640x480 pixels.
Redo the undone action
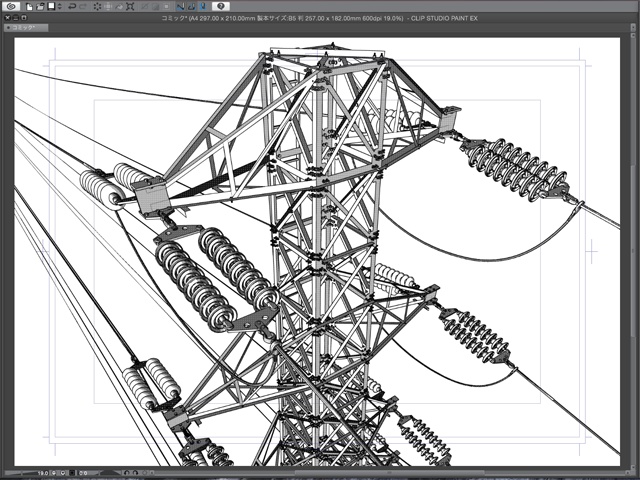click(x=82, y=6)
